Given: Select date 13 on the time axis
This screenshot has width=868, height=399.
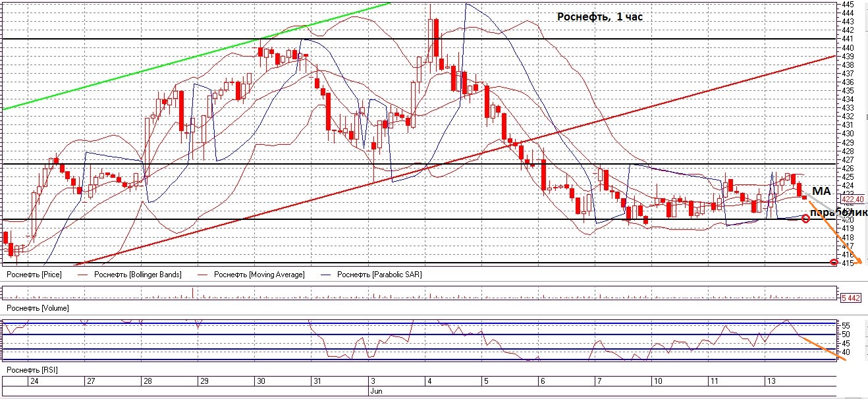Looking at the screenshot, I should coord(771,381).
